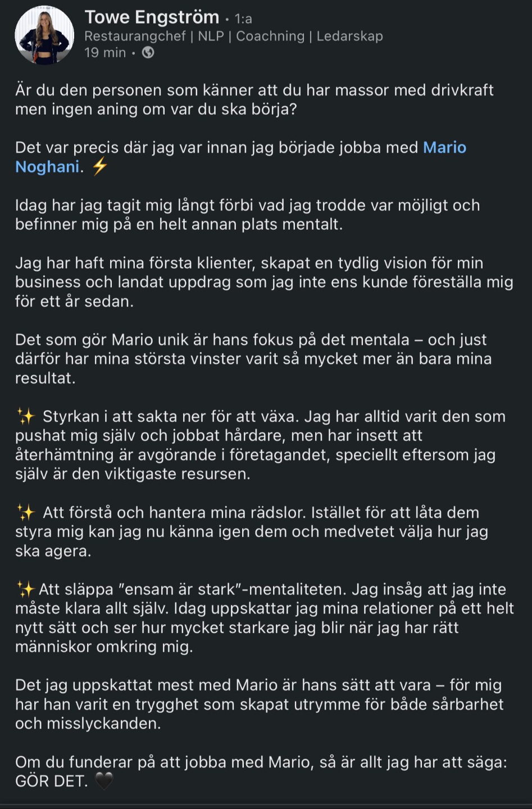Screen dimensions: 532x809
Task: Click the paragraph 'Det jag uppskattat mest med Mario'
Action: (260, 705)
